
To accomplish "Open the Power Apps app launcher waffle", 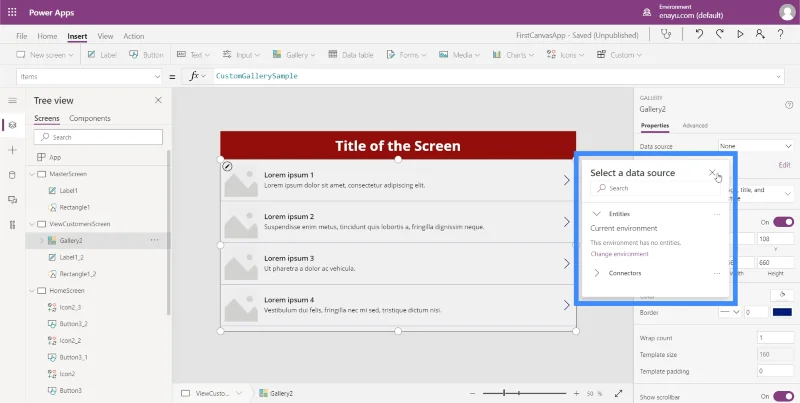I will tap(12, 12).
